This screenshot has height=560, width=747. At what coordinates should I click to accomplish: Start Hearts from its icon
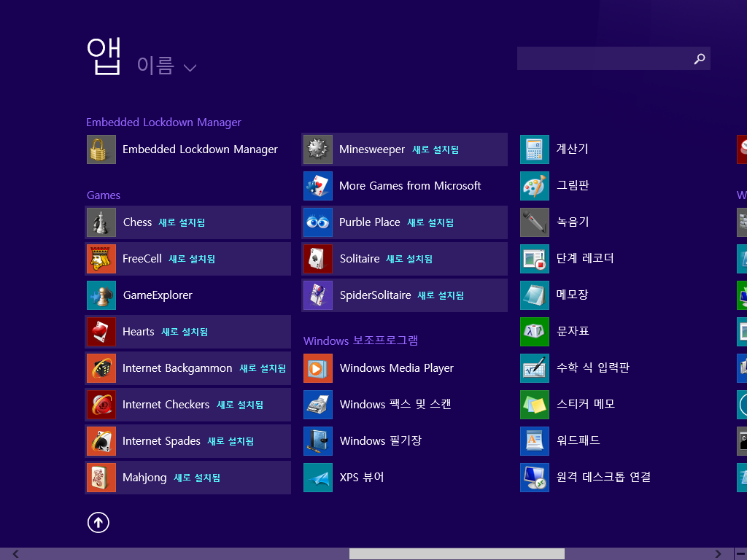[x=101, y=332]
